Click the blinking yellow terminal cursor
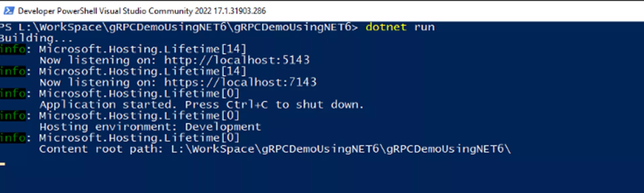 click(x=2, y=164)
